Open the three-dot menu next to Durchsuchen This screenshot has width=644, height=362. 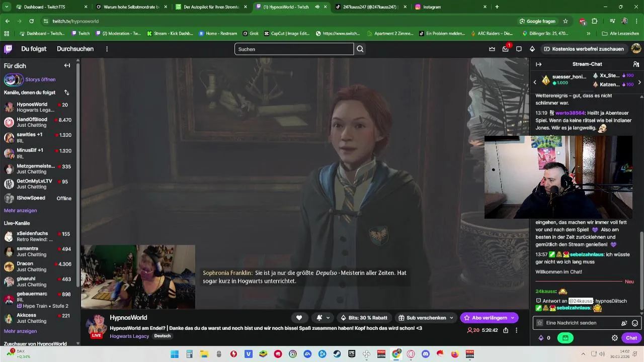(x=107, y=49)
